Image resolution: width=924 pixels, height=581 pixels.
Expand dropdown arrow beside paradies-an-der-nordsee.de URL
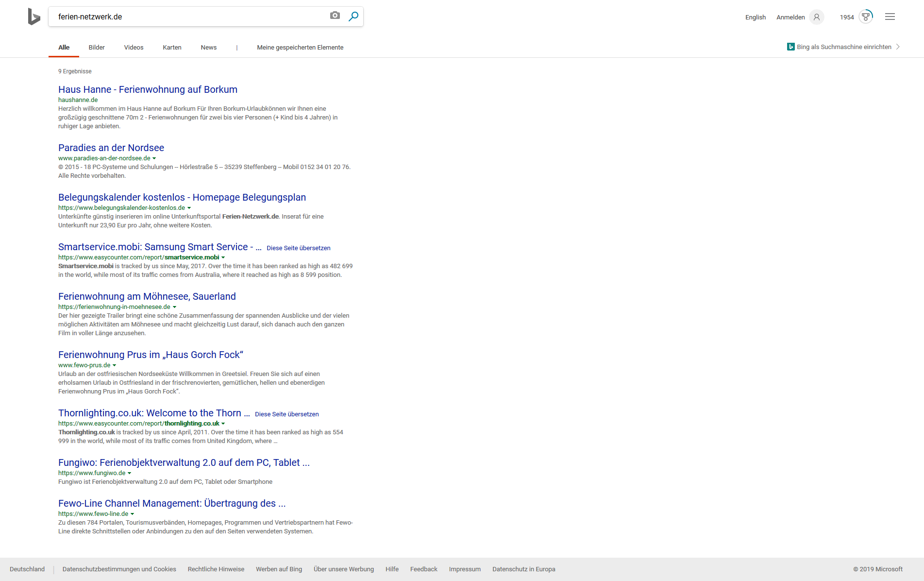(154, 158)
